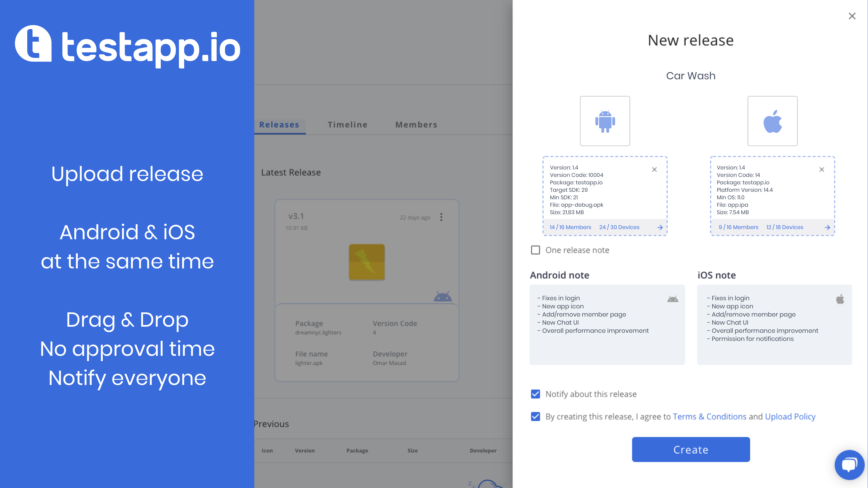Click the Android icon in Android note
Image resolution: width=868 pixels, height=488 pixels.
click(673, 299)
